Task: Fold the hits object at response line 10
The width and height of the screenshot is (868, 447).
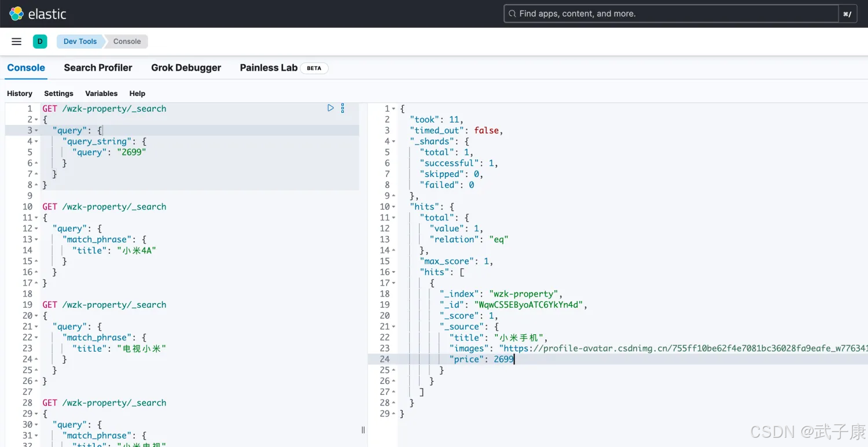Action: point(394,207)
